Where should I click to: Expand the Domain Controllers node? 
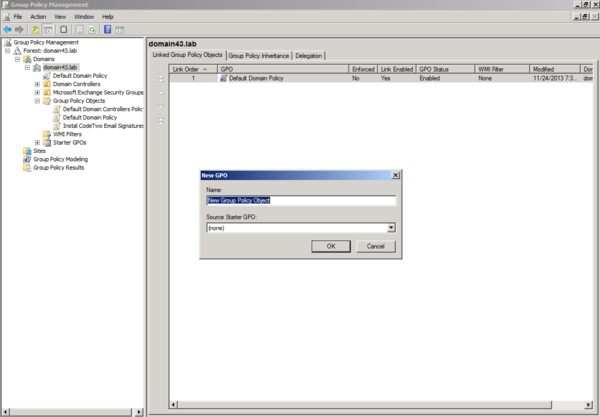click(x=37, y=84)
